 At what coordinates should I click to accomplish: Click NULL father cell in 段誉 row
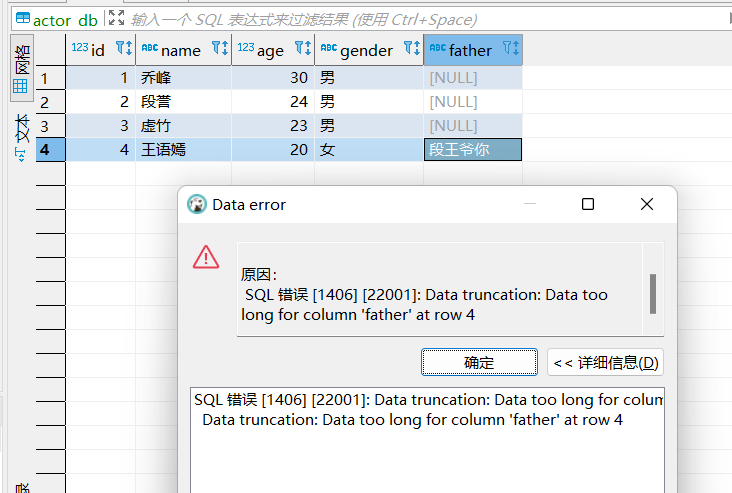(x=473, y=102)
